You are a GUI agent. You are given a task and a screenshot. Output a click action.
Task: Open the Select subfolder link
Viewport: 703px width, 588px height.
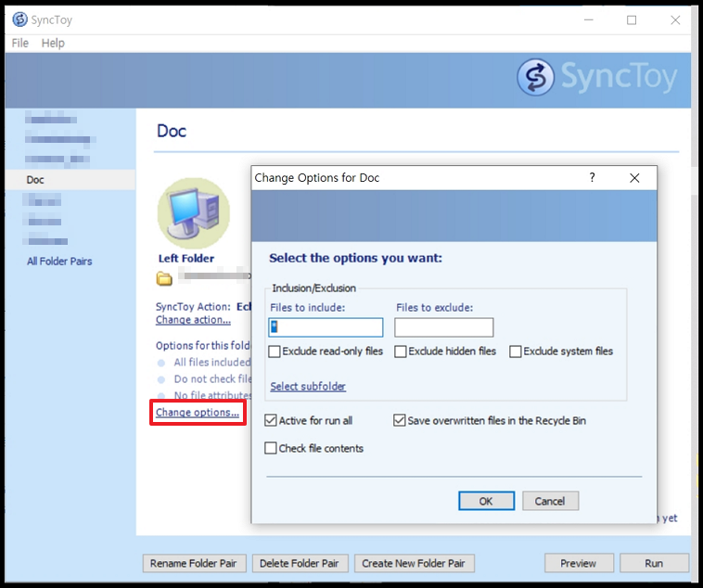pyautogui.click(x=308, y=386)
